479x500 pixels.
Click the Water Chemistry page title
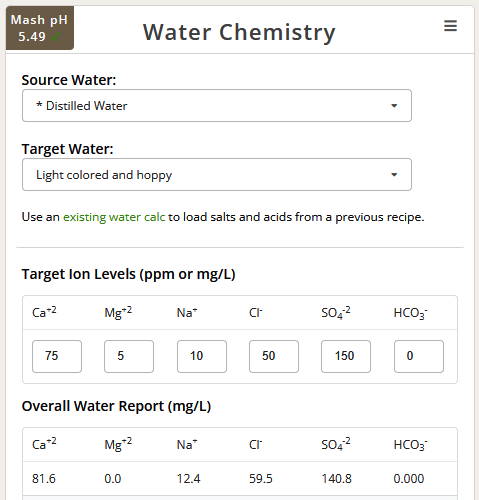pyautogui.click(x=239, y=32)
